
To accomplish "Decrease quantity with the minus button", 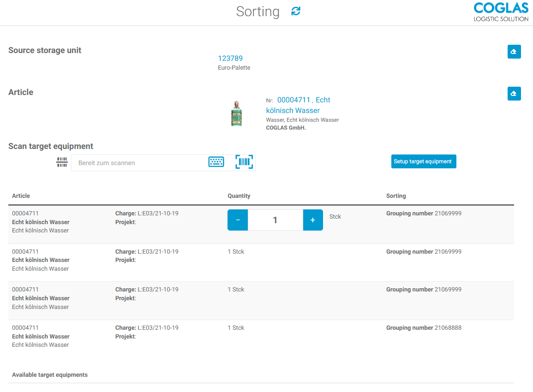I will pos(238,220).
